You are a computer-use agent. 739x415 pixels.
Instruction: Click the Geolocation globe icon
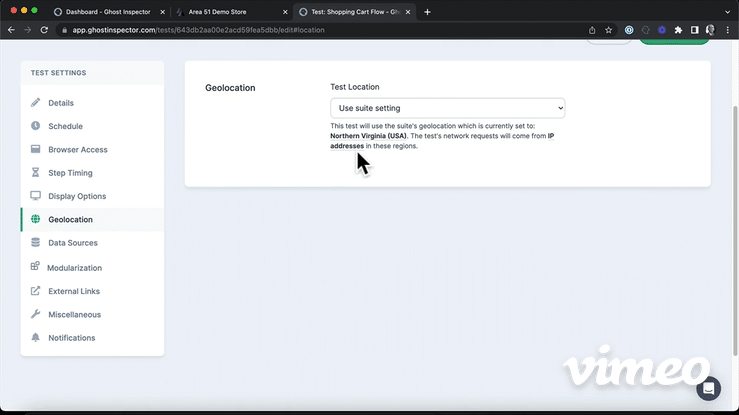(x=35, y=219)
